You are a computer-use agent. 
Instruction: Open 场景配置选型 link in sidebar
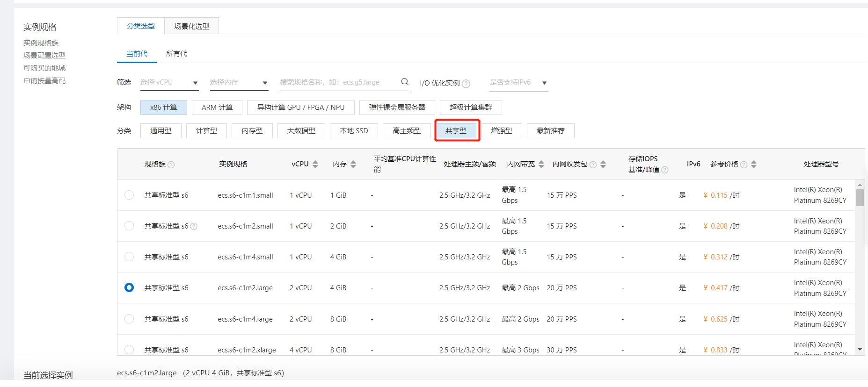tap(44, 55)
